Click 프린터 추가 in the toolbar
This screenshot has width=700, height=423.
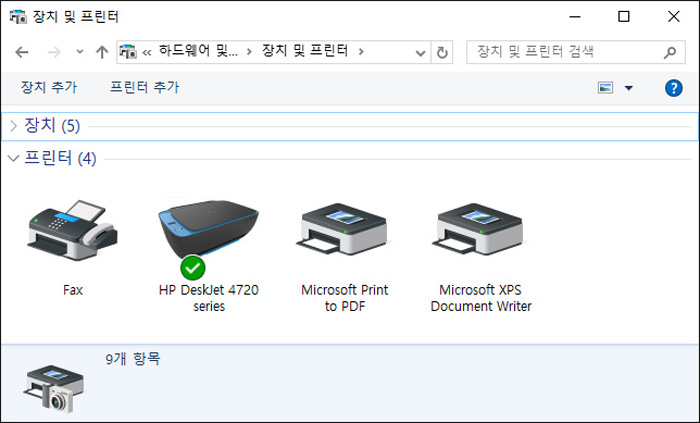(145, 88)
